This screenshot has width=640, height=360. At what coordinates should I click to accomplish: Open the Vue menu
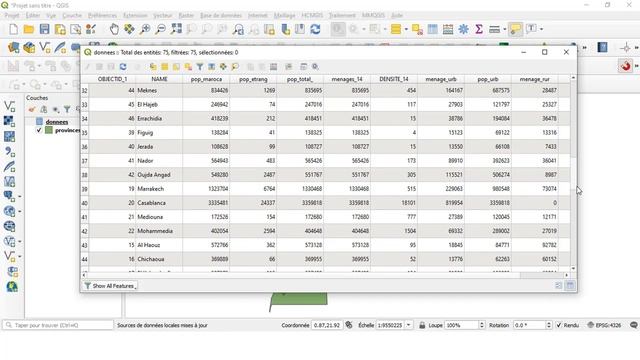(51, 15)
